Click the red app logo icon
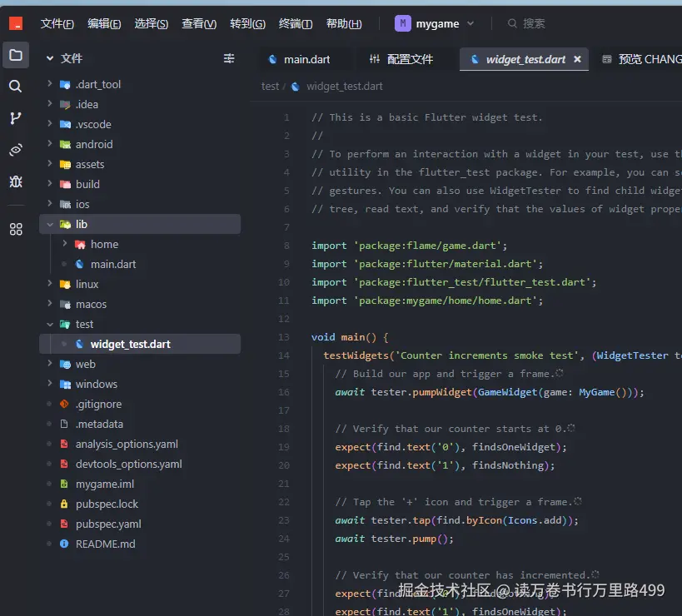Viewport: 682px width, 616px height. point(16,24)
